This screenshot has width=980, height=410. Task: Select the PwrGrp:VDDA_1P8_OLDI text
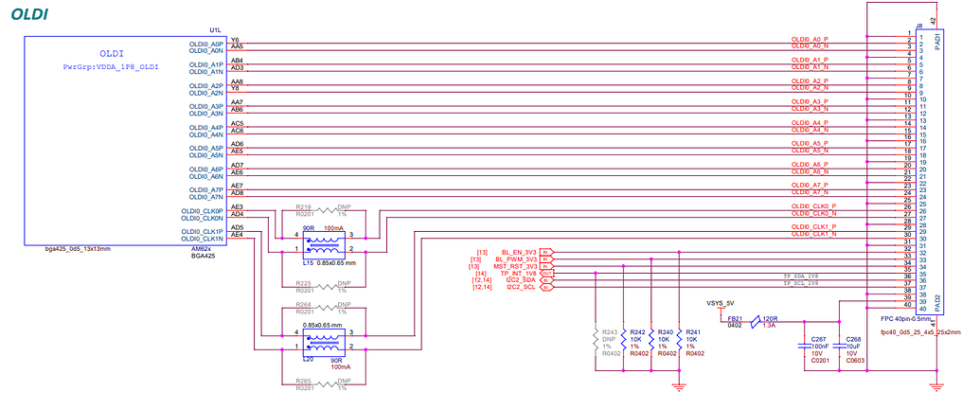point(111,65)
